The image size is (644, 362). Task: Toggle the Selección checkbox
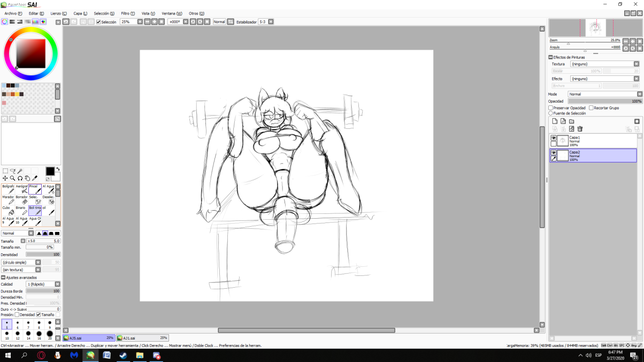coord(98,22)
